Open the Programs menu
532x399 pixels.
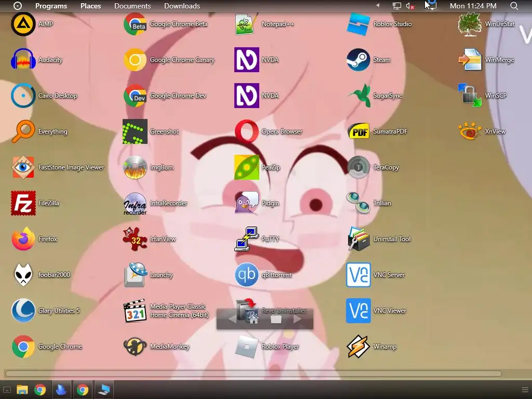51,6
